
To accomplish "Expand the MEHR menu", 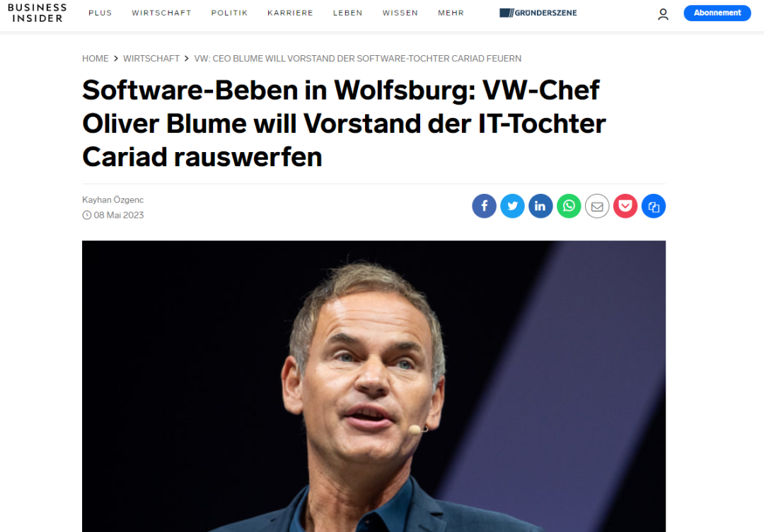I will [x=451, y=13].
